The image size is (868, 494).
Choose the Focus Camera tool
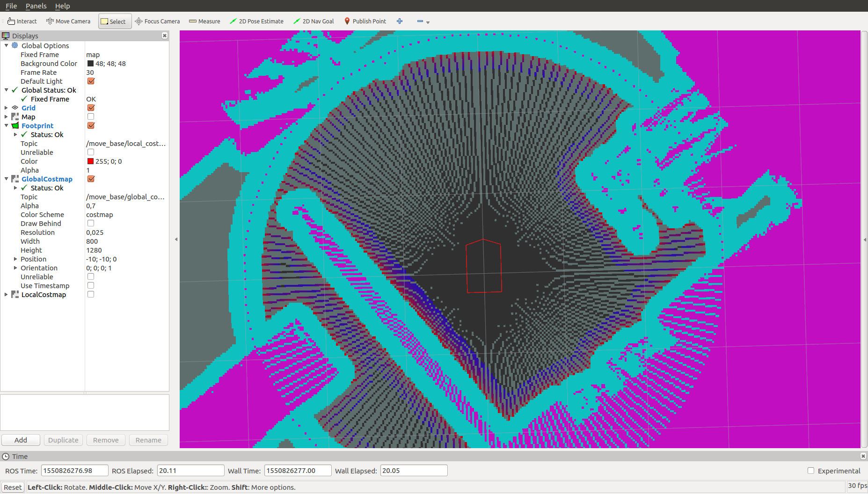(x=157, y=21)
